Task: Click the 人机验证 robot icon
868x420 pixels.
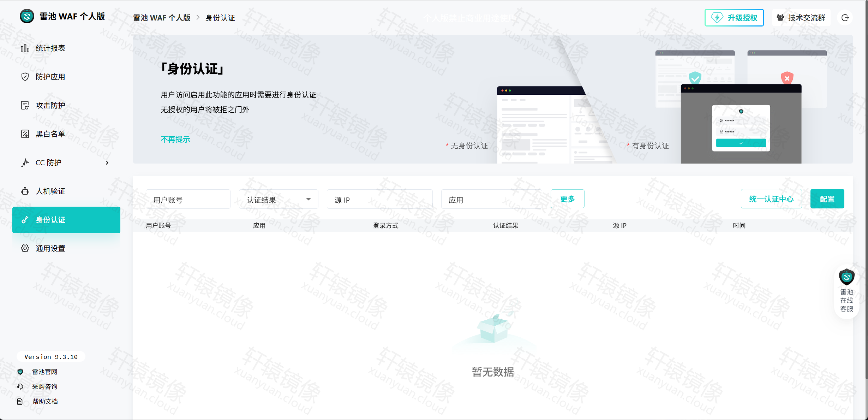Action: pos(25,191)
